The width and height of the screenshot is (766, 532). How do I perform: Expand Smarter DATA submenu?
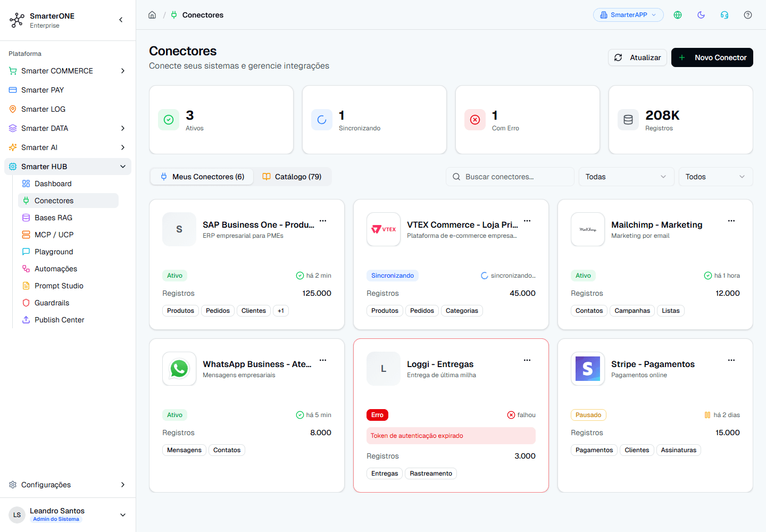(x=123, y=128)
